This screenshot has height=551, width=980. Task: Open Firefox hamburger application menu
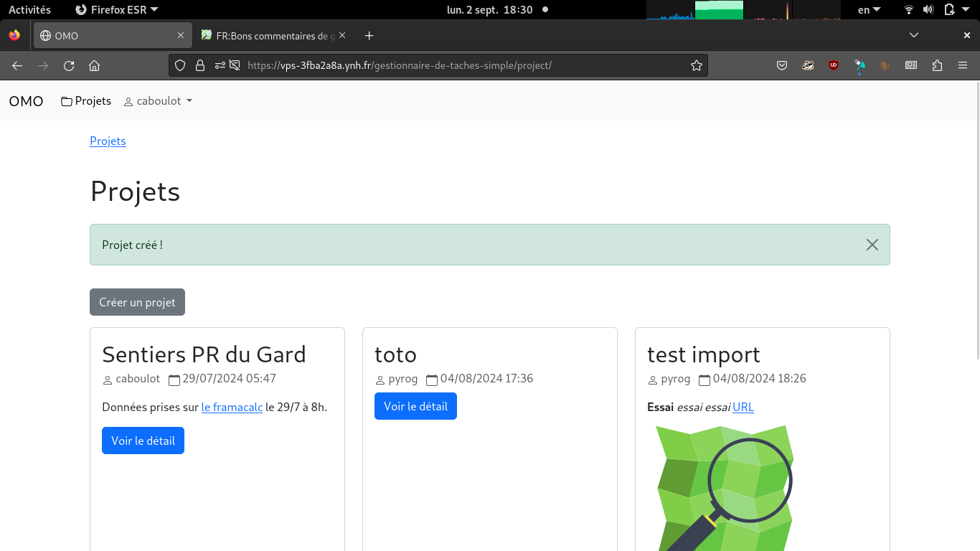[963, 65]
